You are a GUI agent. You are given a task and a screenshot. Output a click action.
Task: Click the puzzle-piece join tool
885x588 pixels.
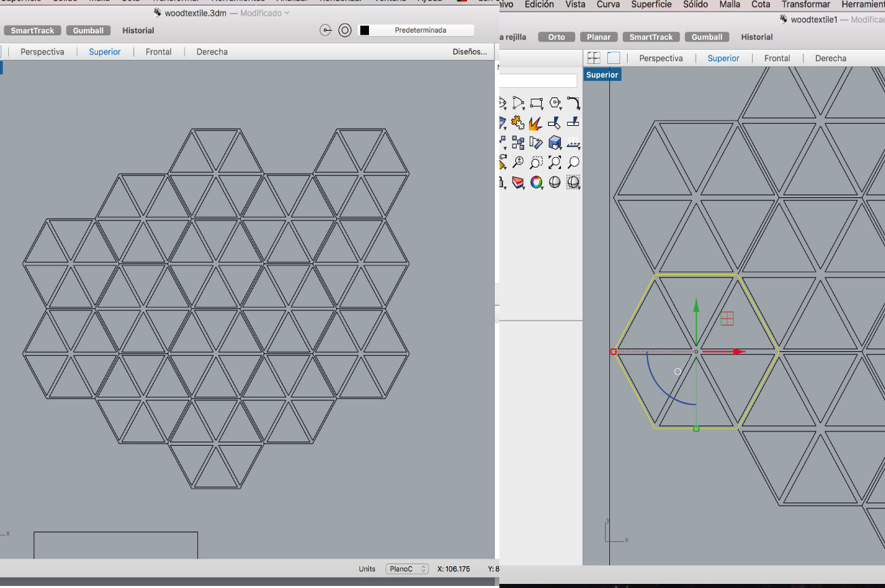[x=518, y=122]
